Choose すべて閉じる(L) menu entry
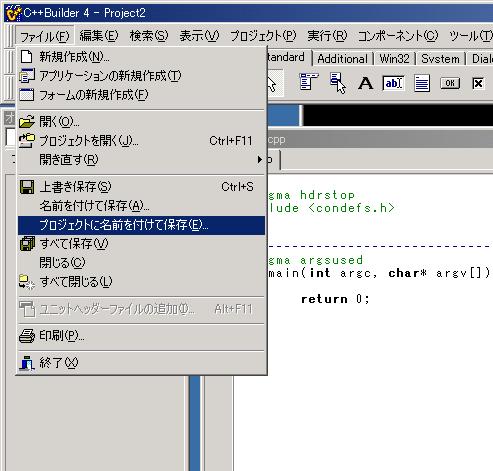Image resolution: width=493 pixels, height=471 pixels. pyautogui.click(x=141, y=282)
